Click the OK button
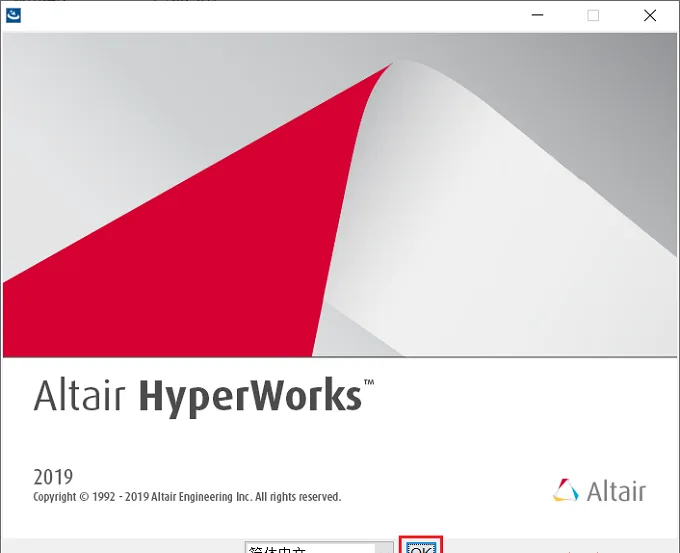This screenshot has width=680, height=553. click(421, 548)
